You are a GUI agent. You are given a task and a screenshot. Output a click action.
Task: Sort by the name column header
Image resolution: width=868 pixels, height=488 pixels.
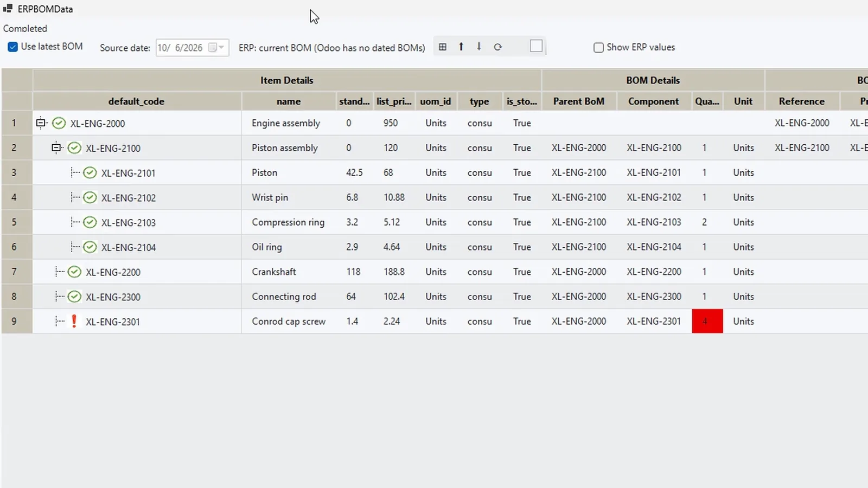click(x=289, y=101)
